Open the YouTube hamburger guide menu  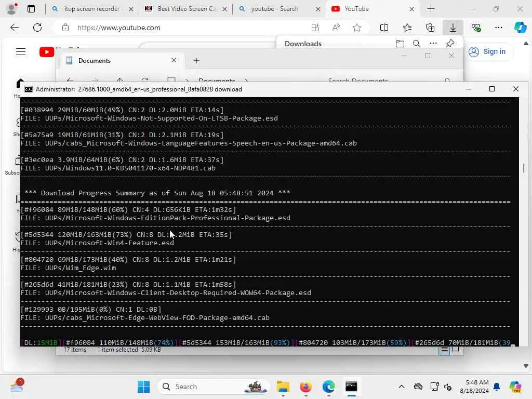pyautogui.click(x=21, y=51)
